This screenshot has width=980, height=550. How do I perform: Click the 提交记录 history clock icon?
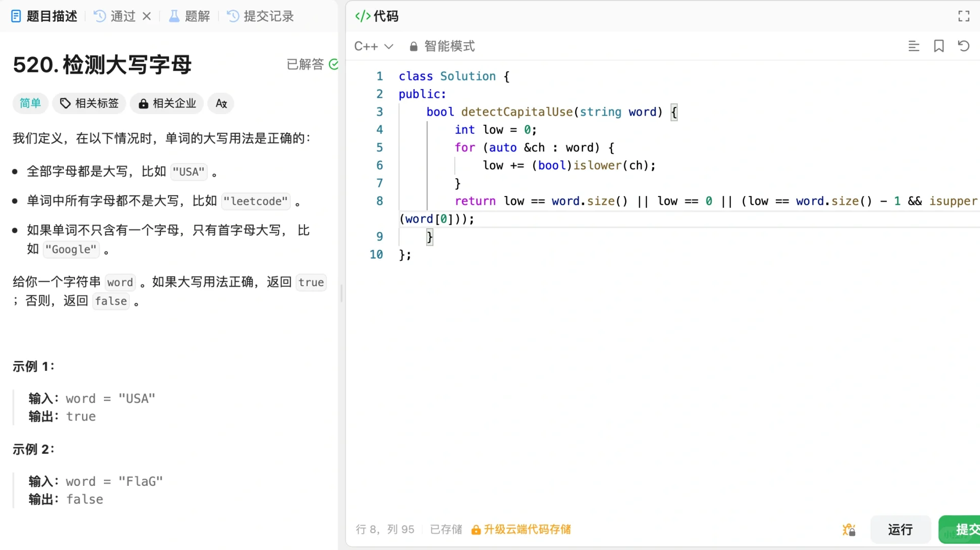tap(233, 16)
